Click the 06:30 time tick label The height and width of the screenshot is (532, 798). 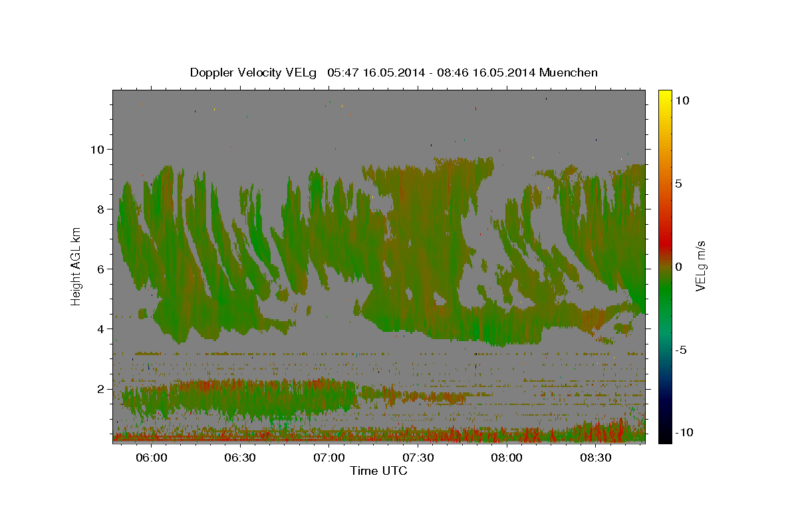[x=240, y=458]
